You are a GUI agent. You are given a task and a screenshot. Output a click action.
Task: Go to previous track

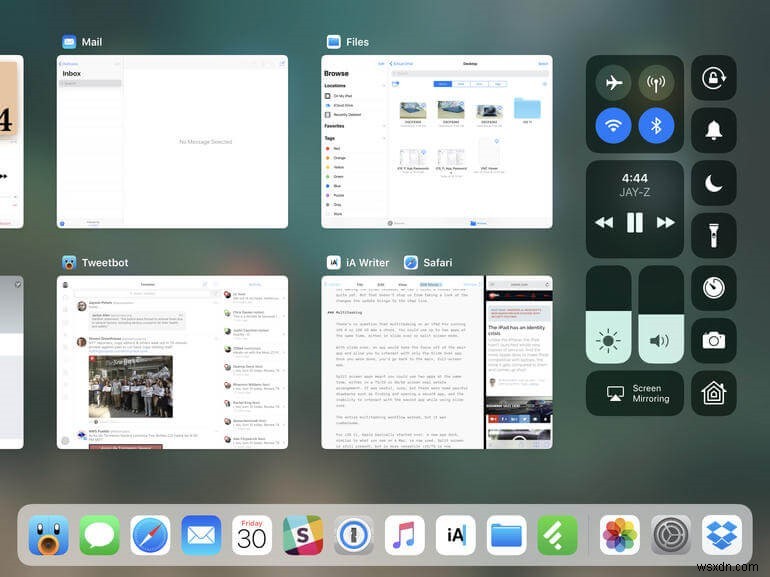[604, 222]
